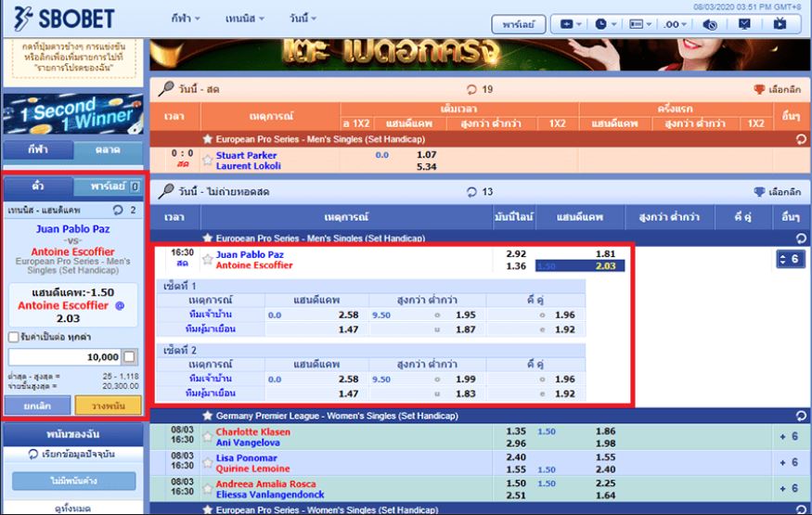Toggle favorite star for Lisa Ponomar match
The height and width of the screenshot is (515, 812).
(208, 463)
